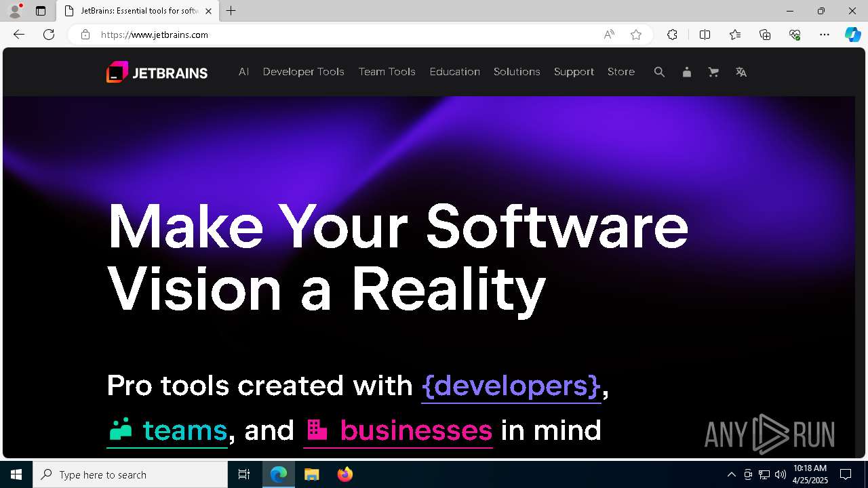
Task: Open the Extensions puzzle icon
Action: [672, 35]
